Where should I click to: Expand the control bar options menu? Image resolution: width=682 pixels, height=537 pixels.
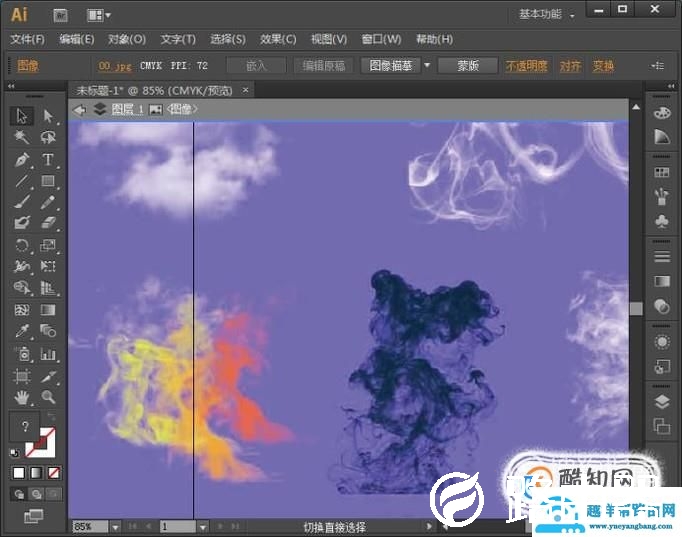click(657, 66)
